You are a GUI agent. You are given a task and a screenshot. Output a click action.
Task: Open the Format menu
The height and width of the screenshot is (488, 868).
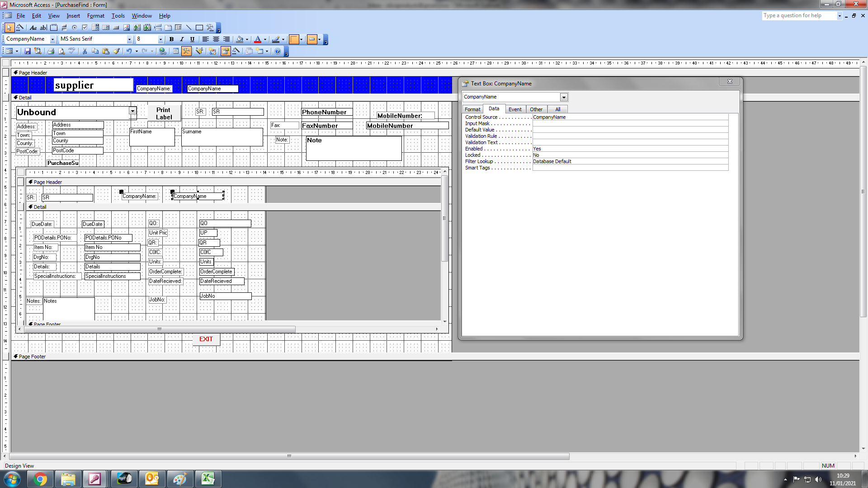tap(96, 16)
